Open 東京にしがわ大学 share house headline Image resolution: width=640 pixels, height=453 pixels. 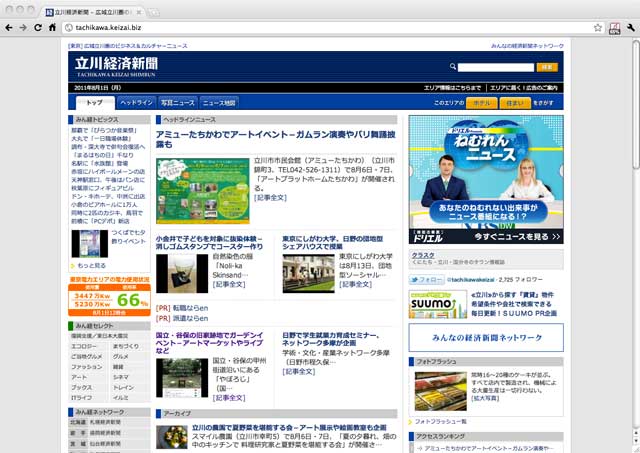tap(333, 242)
